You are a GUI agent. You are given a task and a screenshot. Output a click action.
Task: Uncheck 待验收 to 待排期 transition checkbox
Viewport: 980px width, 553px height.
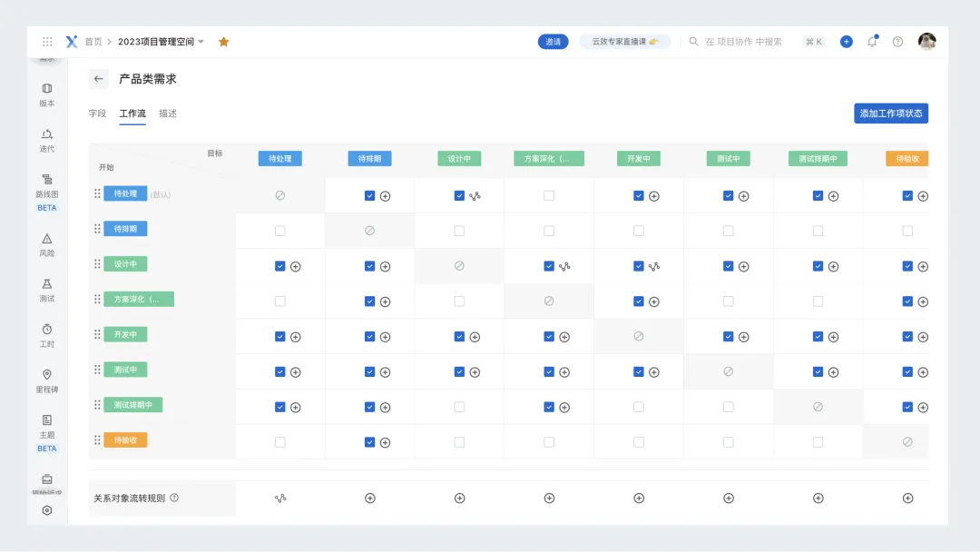369,442
